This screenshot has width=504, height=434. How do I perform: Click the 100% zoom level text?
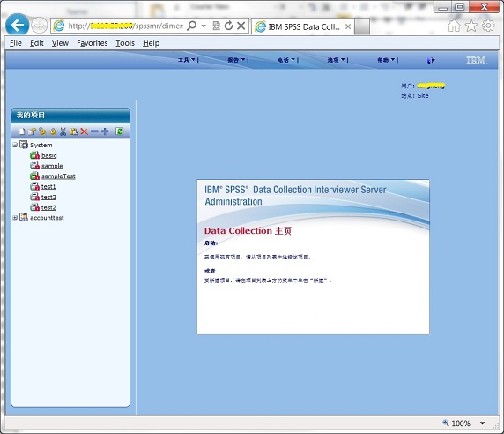[461, 423]
